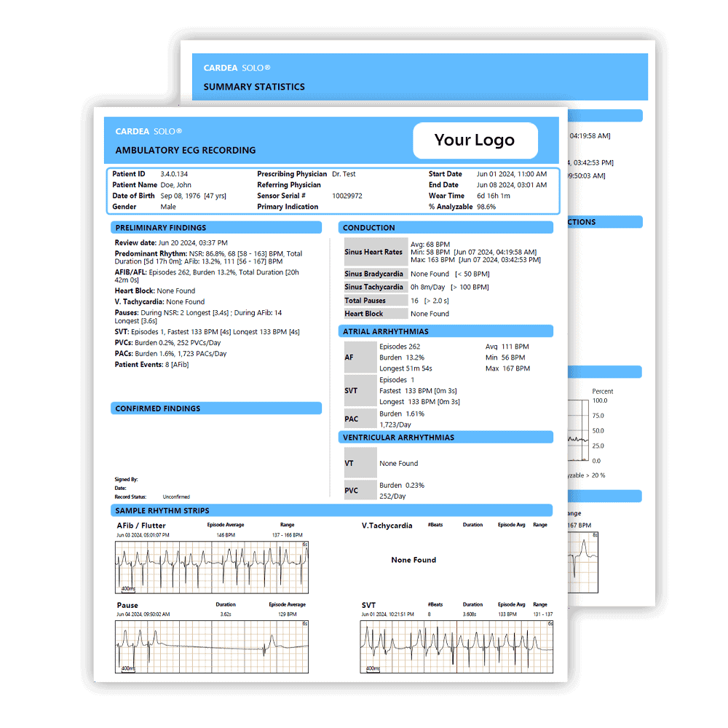Image resolution: width=728 pixels, height=728 pixels.
Task: Click the 'Your Logo' placeholder box
Action: tap(475, 141)
